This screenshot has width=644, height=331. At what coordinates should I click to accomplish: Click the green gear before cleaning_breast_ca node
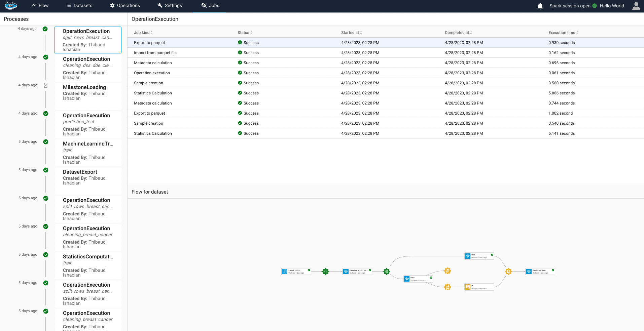[325, 272]
